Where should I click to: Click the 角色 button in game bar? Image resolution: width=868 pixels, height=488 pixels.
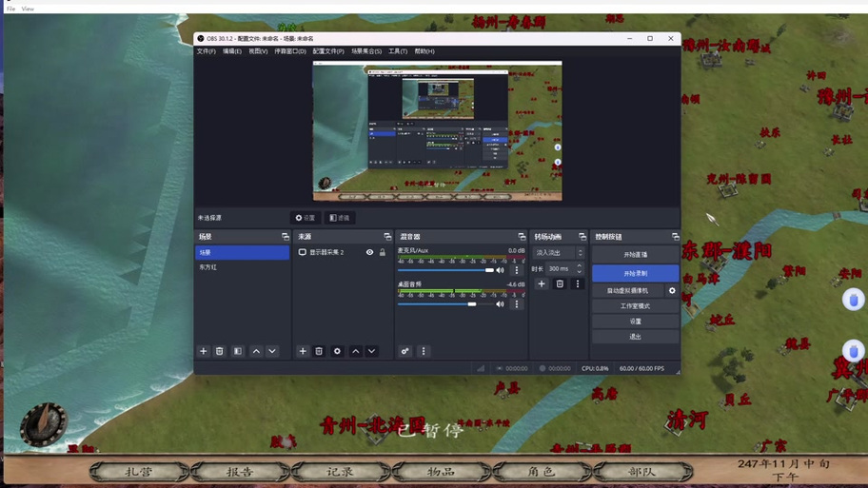541,472
